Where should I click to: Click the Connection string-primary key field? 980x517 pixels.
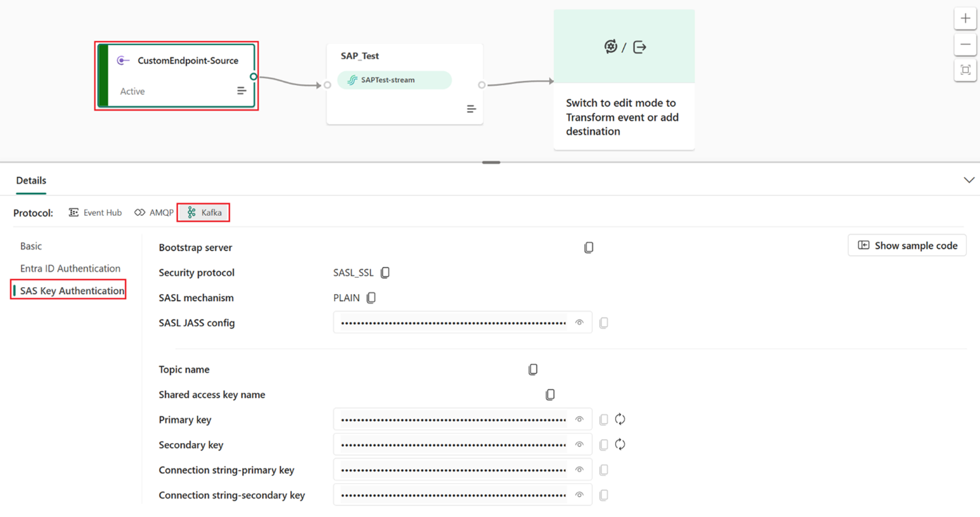[463, 470]
